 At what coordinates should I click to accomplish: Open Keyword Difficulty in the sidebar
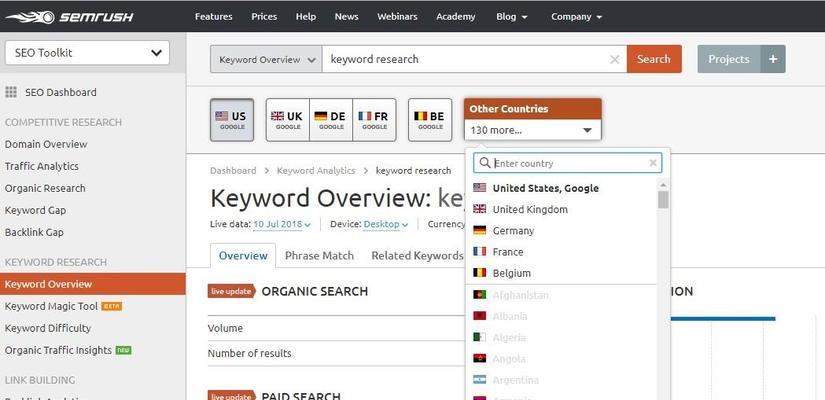(x=48, y=328)
